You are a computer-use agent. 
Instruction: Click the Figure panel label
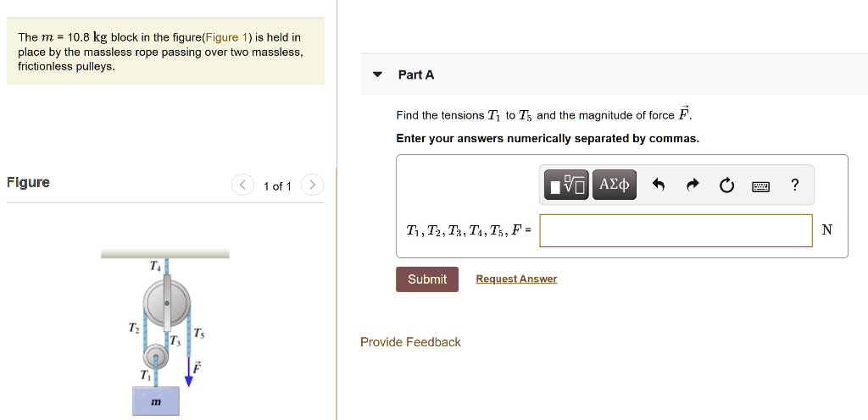[29, 183]
